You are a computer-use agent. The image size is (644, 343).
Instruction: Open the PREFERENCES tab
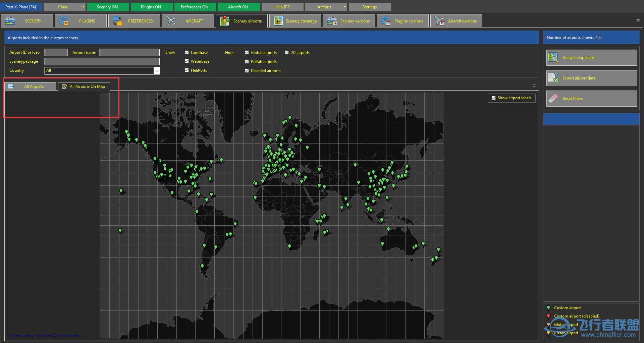point(135,21)
